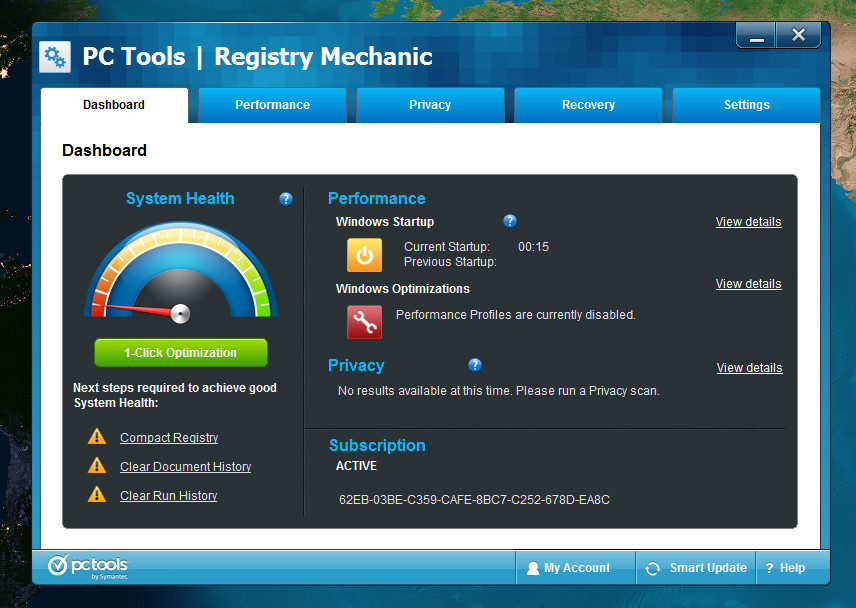This screenshot has width=856, height=608.
Task: Click 'Performance Profiles are currently disabled' text
Action: click(515, 315)
